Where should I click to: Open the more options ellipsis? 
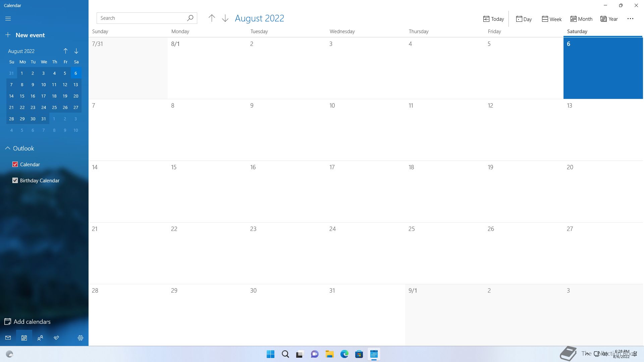[630, 19]
